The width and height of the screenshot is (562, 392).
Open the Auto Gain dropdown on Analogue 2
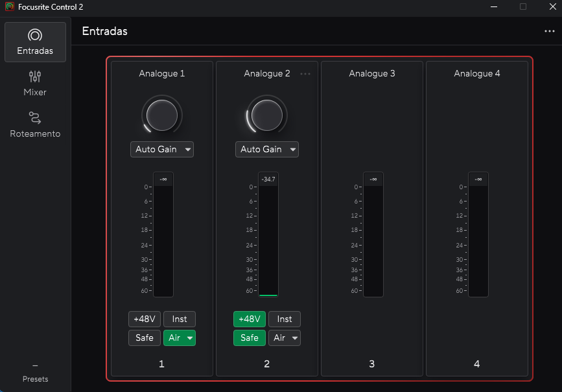click(x=267, y=150)
